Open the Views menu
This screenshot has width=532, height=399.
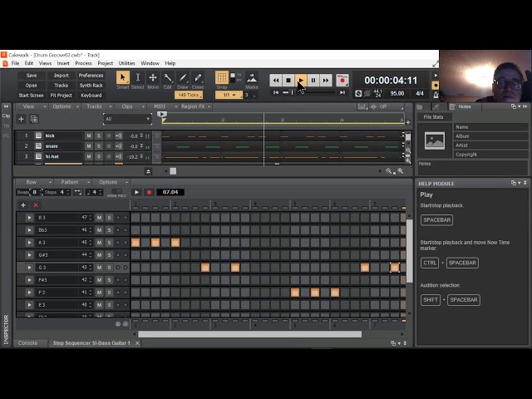[45, 63]
